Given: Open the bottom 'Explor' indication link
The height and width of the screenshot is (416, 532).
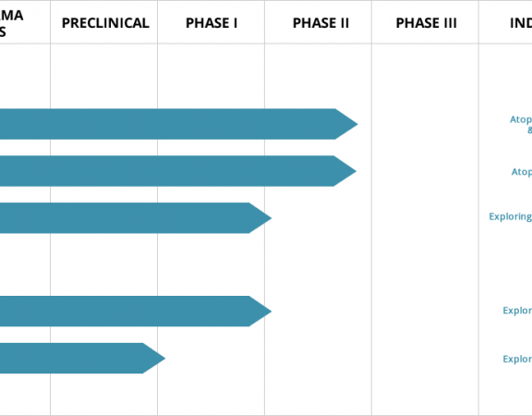Looking at the screenshot, I should (517, 359).
